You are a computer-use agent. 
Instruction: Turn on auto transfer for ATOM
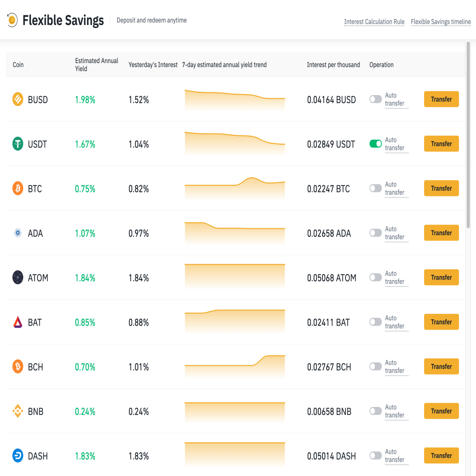(x=376, y=277)
